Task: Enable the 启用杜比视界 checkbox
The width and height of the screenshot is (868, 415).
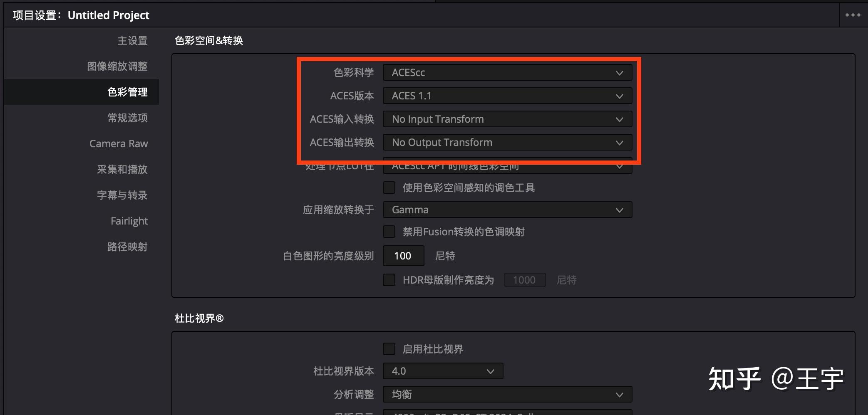Action: click(389, 349)
